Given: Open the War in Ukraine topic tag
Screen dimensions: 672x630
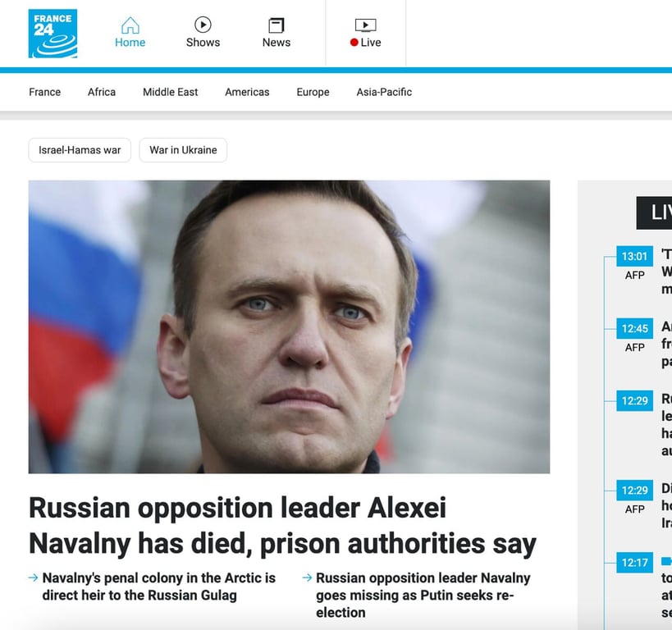Looking at the screenshot, I should 183,150.
